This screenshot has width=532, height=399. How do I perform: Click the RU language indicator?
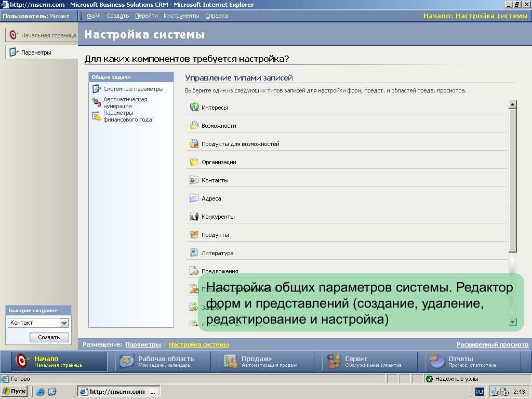pos(478,392)
